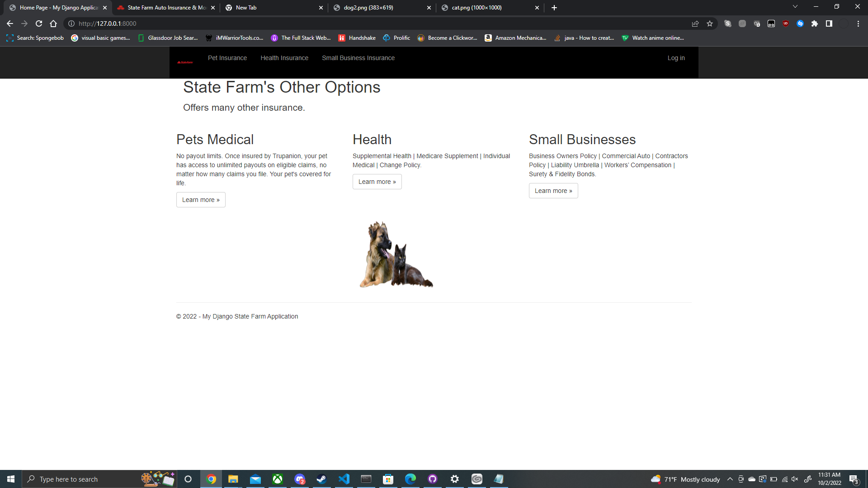Click Learn more under Pets Medical

[x=201, y=200]
